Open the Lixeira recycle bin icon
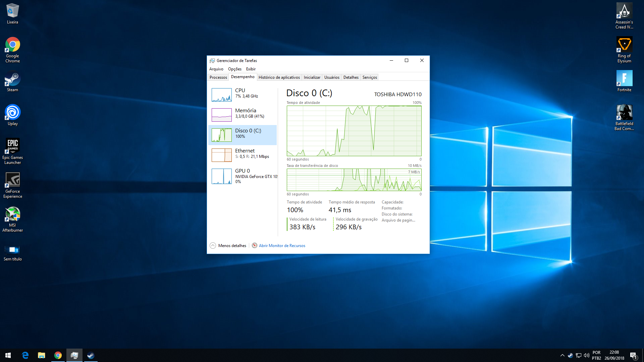Screen dimensions: 644x362 click(12, 14)
